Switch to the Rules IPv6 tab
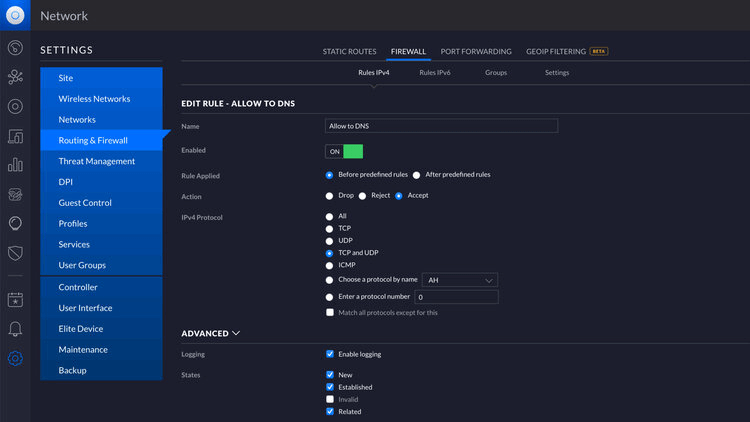The image size is (750, 422). coord(434,73)
